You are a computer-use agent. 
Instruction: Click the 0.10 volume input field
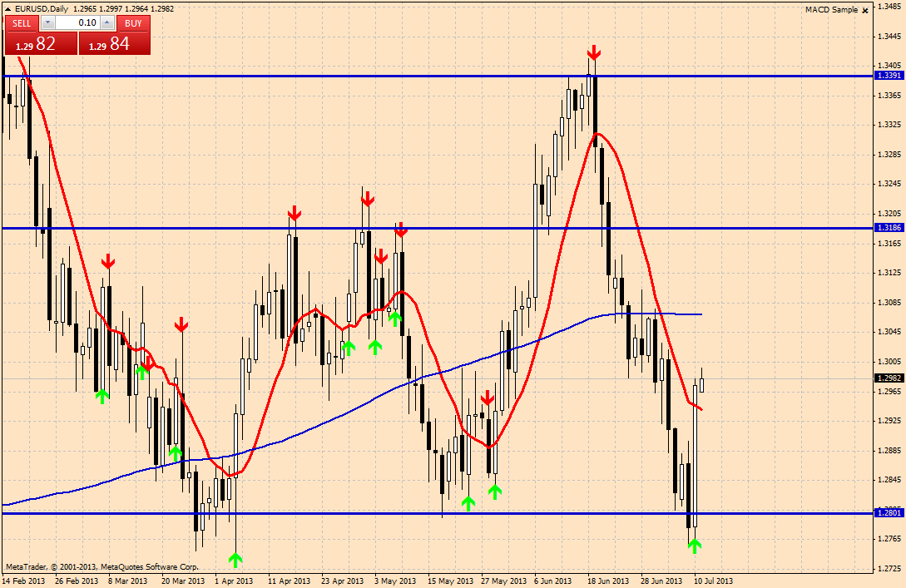click(77, 22)
